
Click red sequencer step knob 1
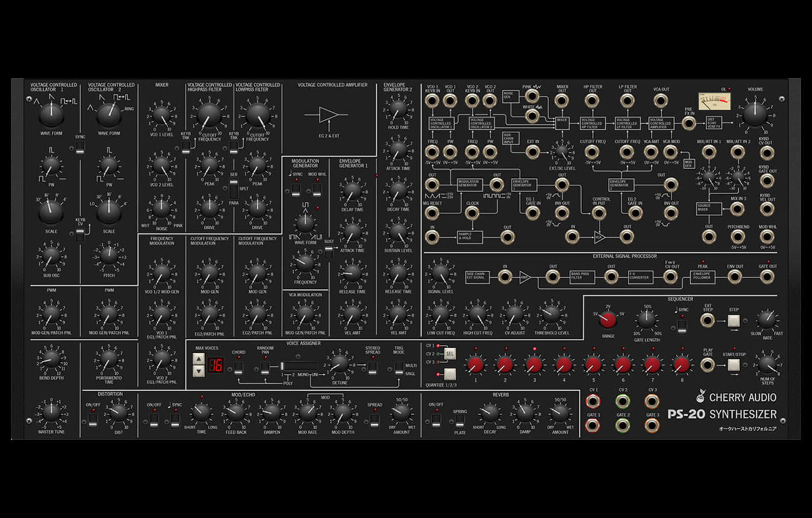pyautogui.click(x=475, y=364)
